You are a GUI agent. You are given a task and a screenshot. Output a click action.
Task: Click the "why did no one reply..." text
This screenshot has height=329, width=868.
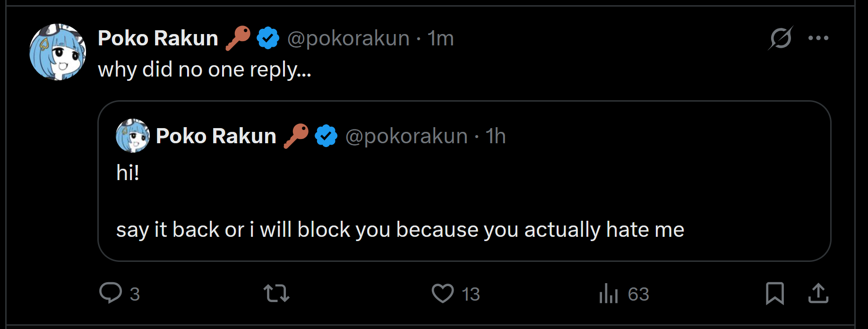[204, 69]
